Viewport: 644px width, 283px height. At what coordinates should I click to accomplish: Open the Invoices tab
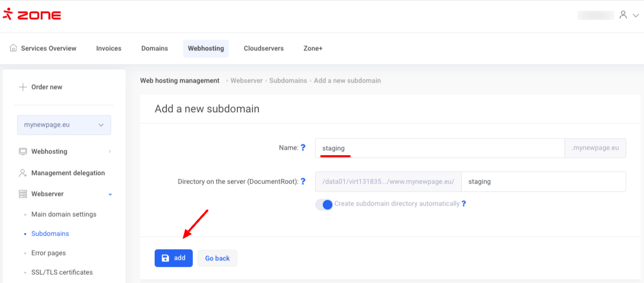click(x=108, y=48)
